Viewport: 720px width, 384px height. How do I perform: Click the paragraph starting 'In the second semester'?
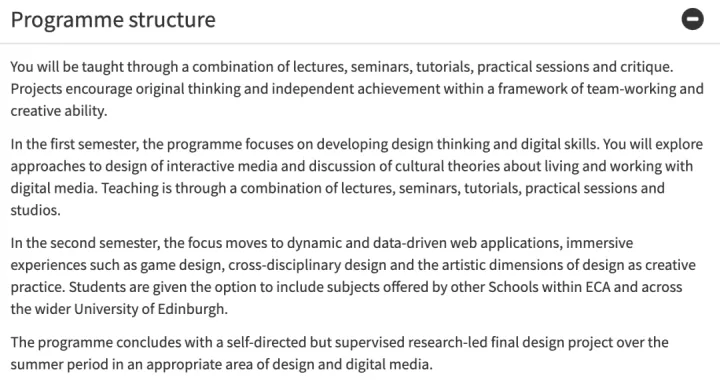(x=353, y=276)
